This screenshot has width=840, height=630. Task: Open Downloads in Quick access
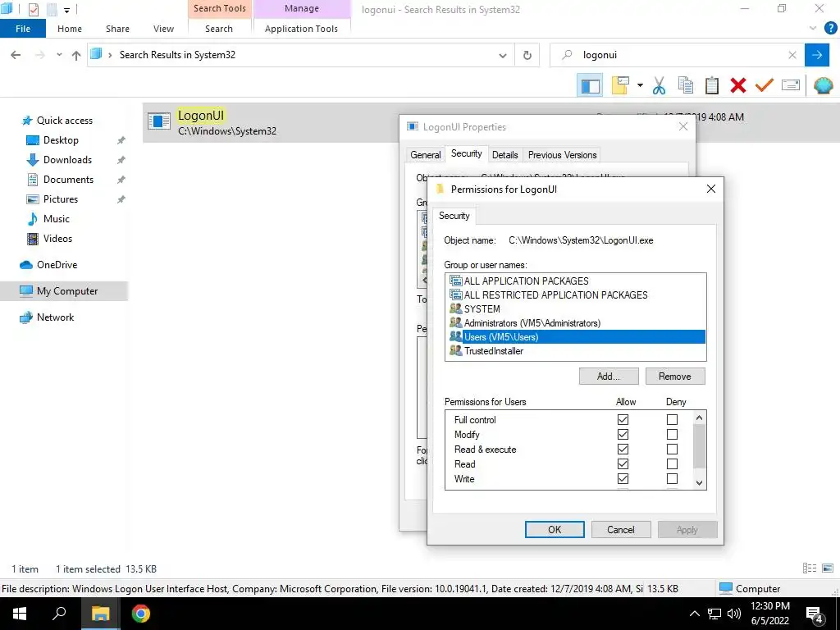[67, 160]
